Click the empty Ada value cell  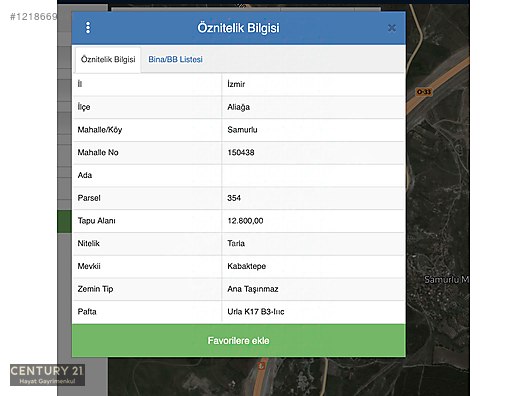(x=313, y=175)
